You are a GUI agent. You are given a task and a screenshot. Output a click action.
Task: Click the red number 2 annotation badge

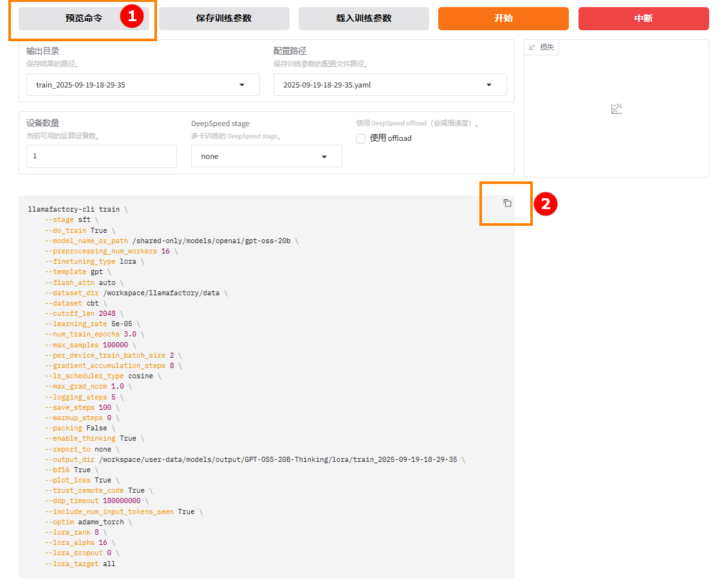point(546,204)
